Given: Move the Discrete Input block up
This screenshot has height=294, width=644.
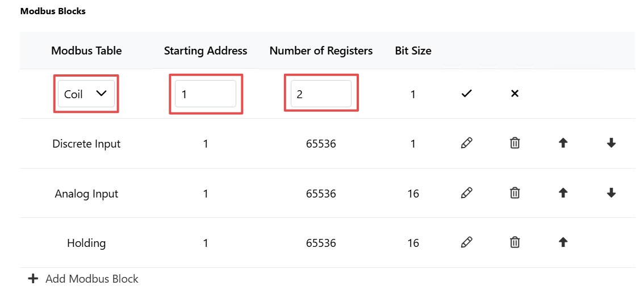Looking at the screenshot, I should (563, 143).
